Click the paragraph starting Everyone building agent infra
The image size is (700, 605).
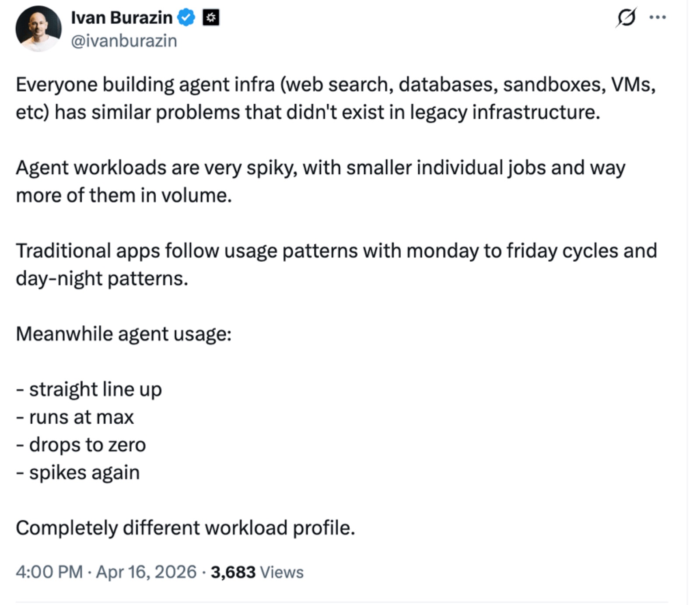336,98
